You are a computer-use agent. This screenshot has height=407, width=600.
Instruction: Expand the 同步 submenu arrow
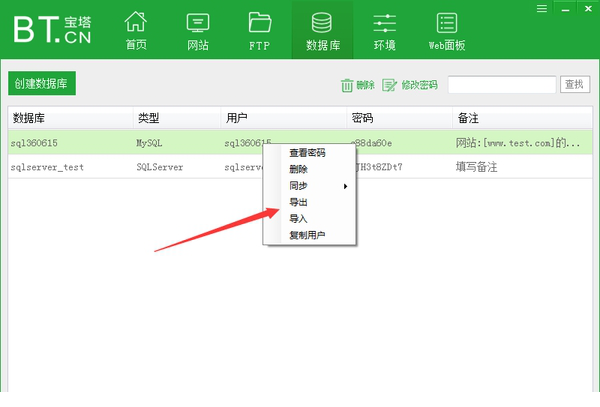click(x=346, y=186)
